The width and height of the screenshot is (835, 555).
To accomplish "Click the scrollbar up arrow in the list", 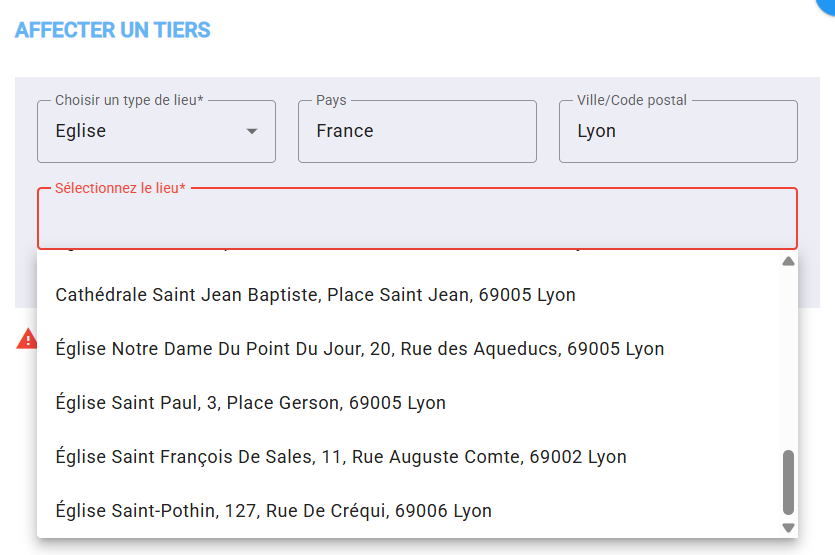I will point(788,262).
